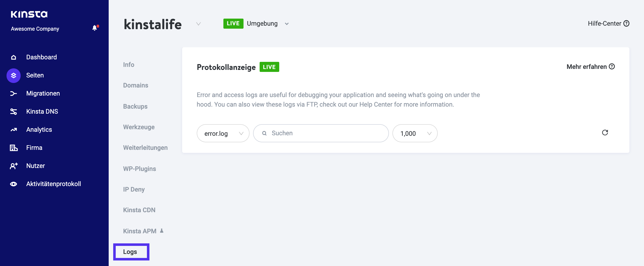This screenshot has height=266, width=644.
Task: Expand the kinstalife site selector chevron
Action: 198,24
